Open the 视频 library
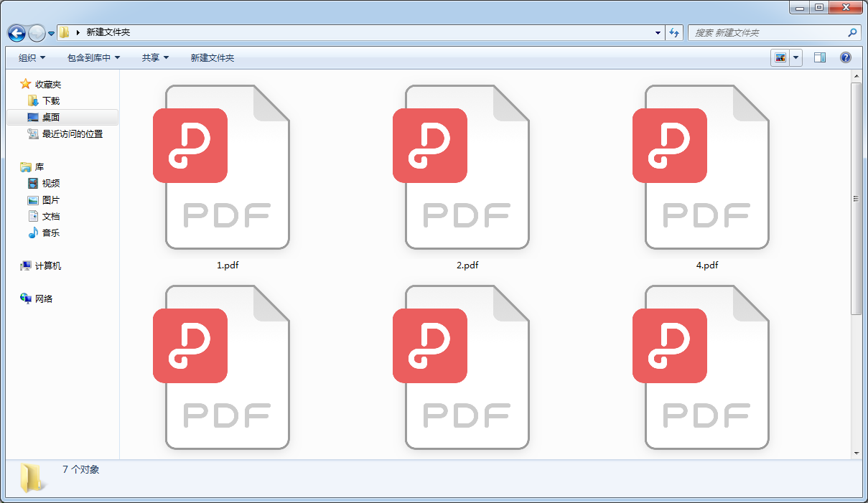The width and height of the screenshot is (868, 503). (x=51, y=184)
